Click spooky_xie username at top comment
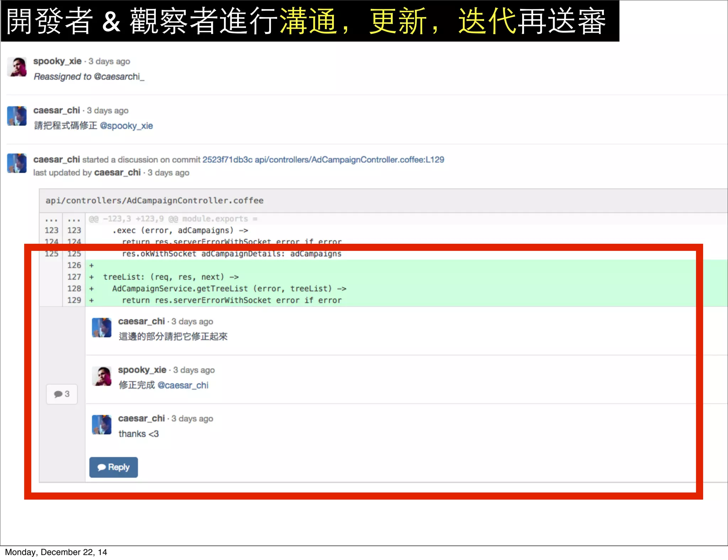This screenshot has width=728, height=560. (57, 61)
